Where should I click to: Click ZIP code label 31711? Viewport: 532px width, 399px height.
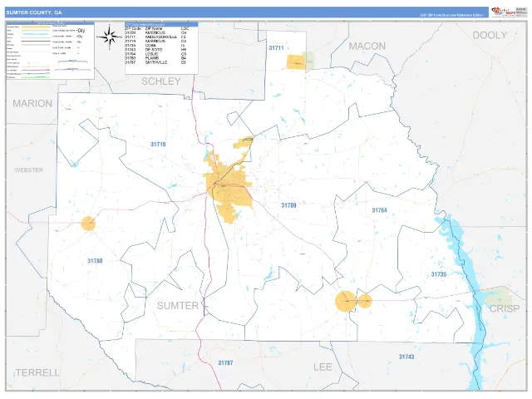276,48
